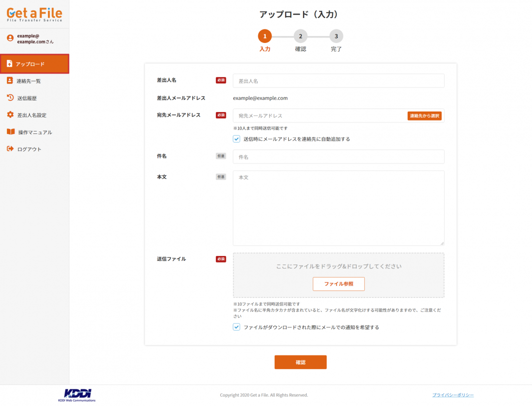Click the user account avatar icon
532x406 pixels.
pyautogui.click(x=10, y=38)
